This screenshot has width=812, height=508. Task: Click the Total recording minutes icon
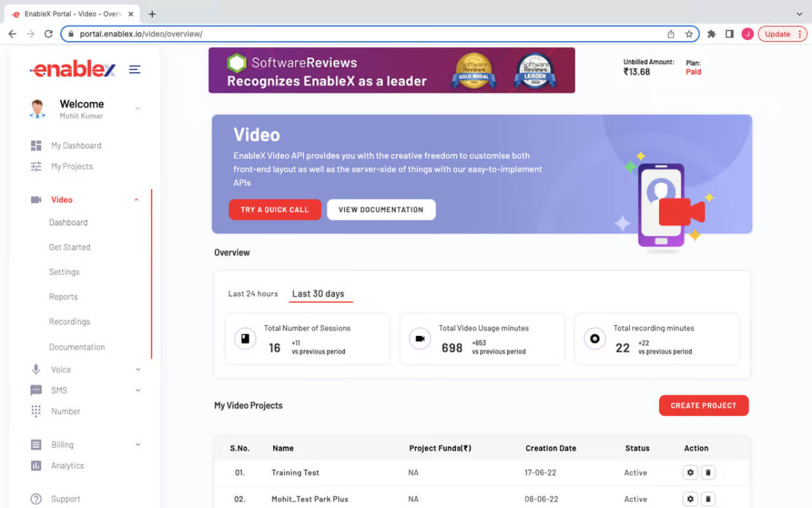pos(595,339)
